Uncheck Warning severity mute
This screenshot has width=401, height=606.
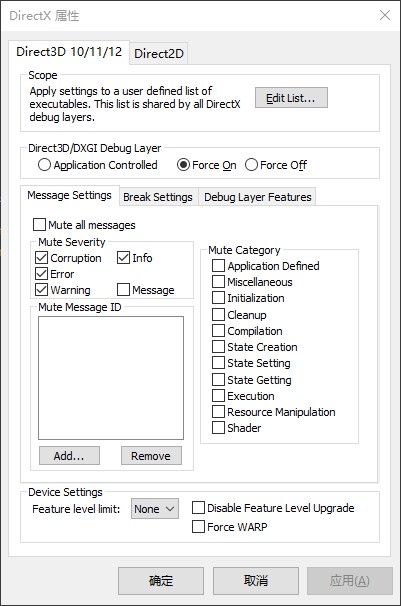click(x=63, y=290)
